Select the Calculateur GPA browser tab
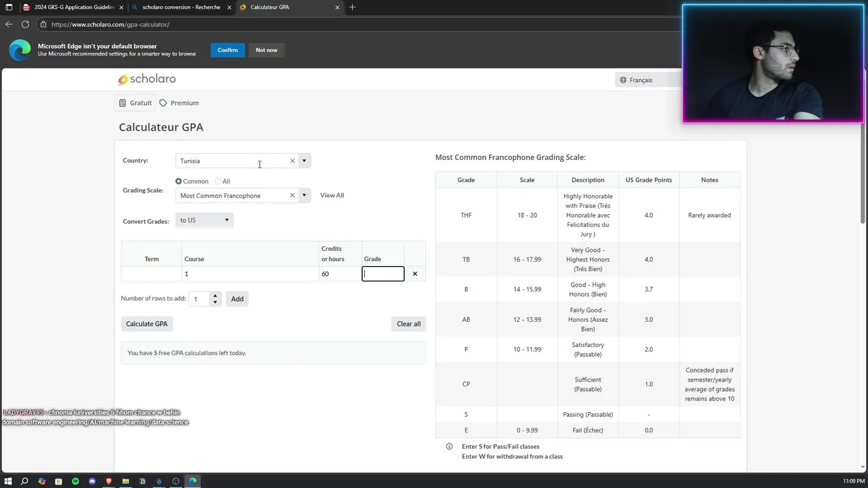This screenshot has width=868, height=488. pos(290,7)
